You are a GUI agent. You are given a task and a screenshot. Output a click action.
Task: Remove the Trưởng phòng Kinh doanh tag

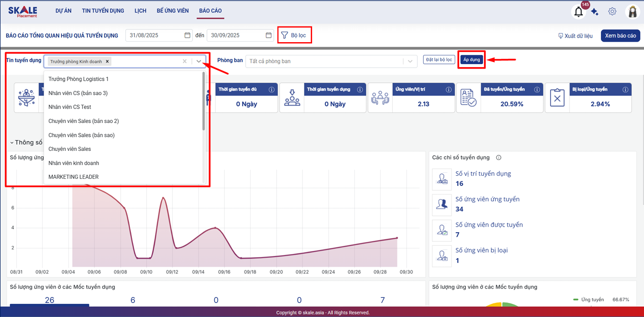click(107, 61)
